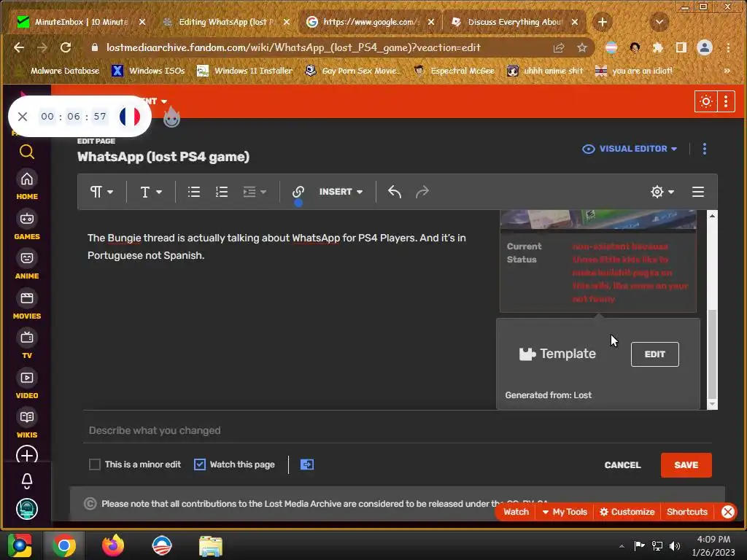Close the floating timer widget
The height and width of the screenshot is (560, 747).
(x=23, y=116)
